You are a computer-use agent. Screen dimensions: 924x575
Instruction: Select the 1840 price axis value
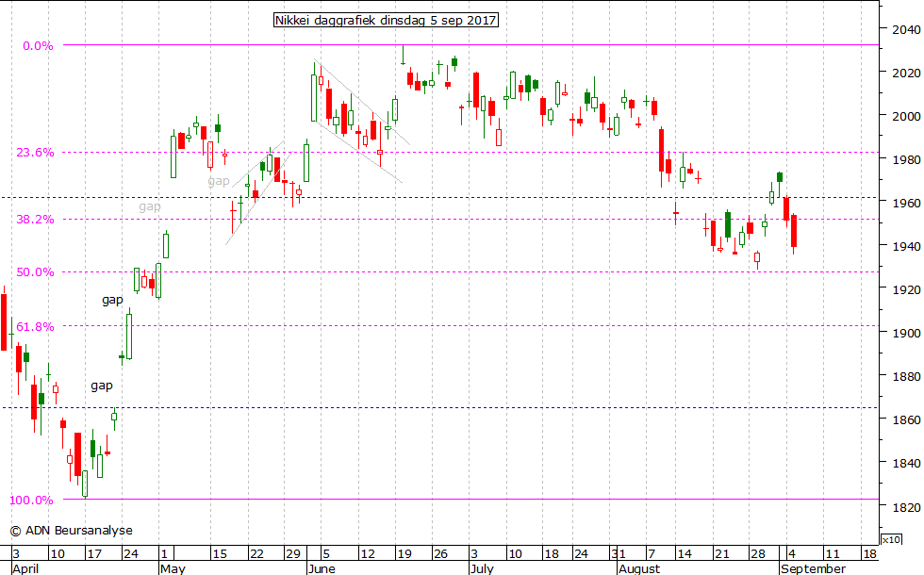click(906, 463)
